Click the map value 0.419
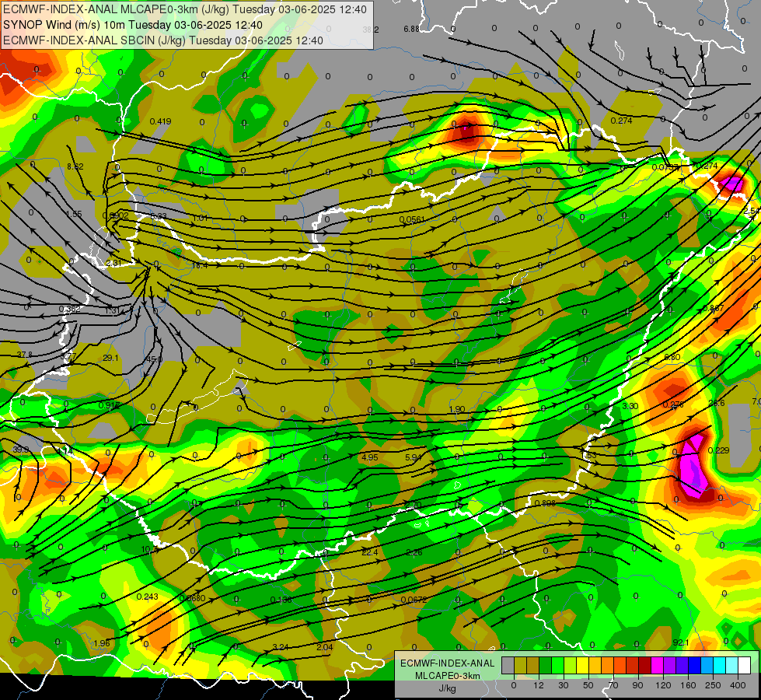 pos(160,121)
